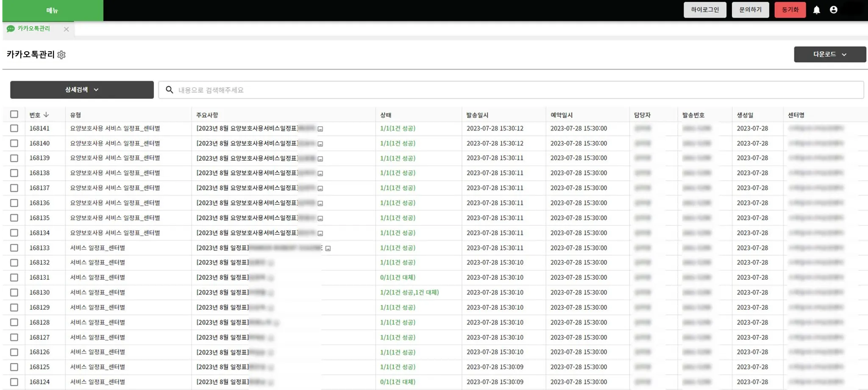Click the 발송번호 column header
Screen dimensions: 868x390
point(693,115)
